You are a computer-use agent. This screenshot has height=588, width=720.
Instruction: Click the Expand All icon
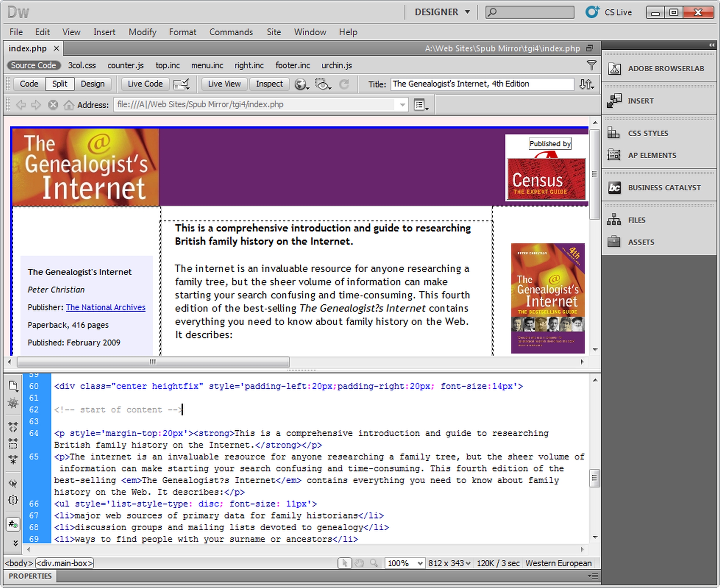(x=13, y=460)
